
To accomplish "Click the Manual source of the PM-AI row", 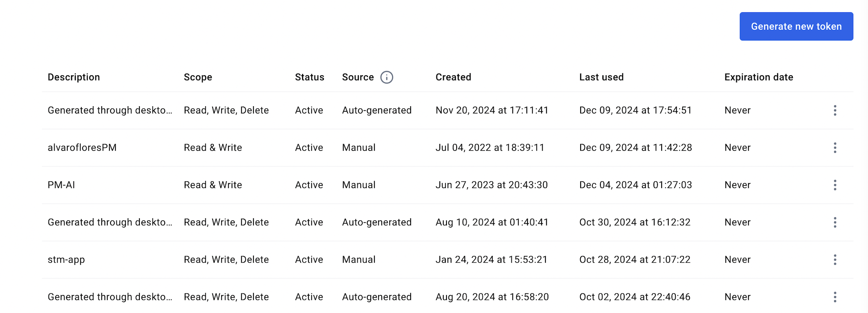I will pos(359,185).
